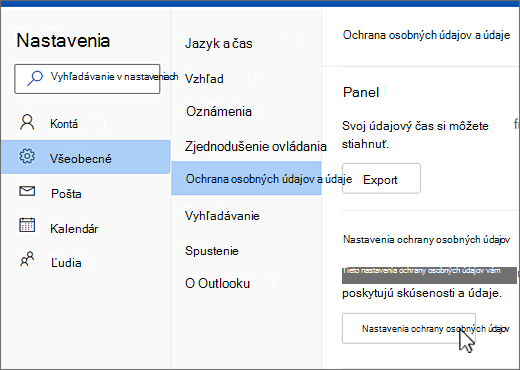Click the Nastavenia heading text

click(63, 41)
